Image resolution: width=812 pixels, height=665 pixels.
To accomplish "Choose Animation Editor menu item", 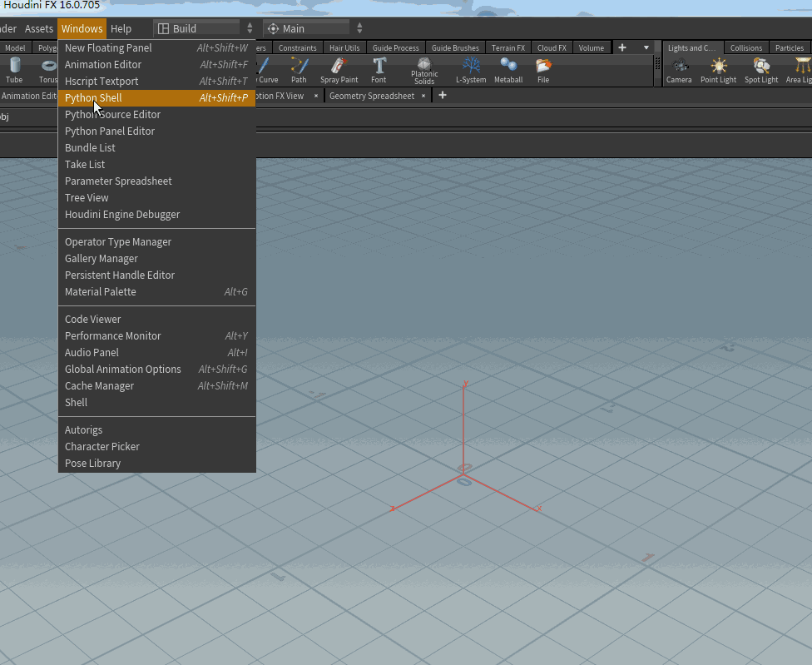I will click(157, 65).
